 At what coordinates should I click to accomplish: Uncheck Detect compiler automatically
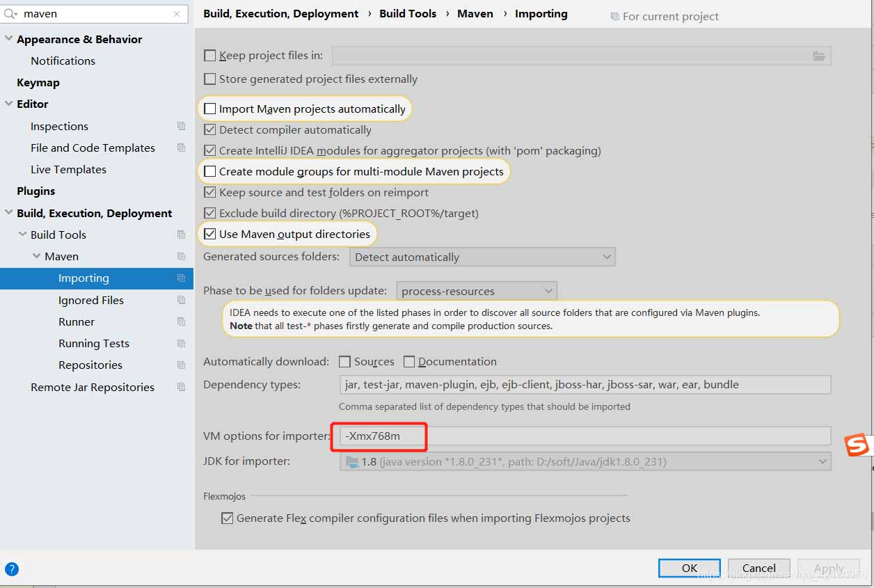[209, 129]
